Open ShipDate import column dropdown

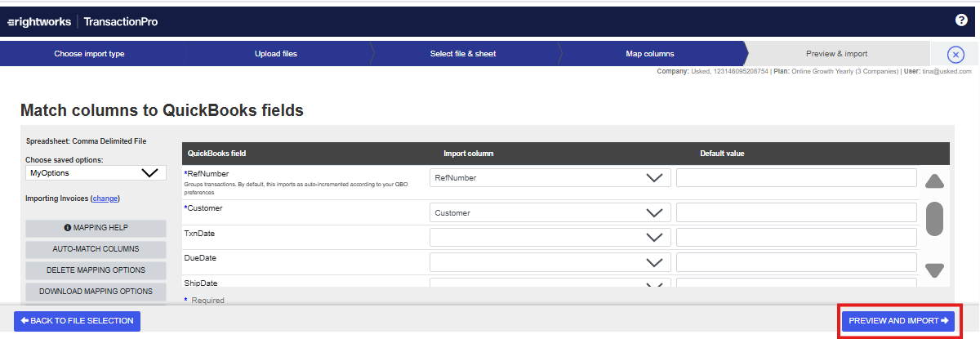click(550, 283)
